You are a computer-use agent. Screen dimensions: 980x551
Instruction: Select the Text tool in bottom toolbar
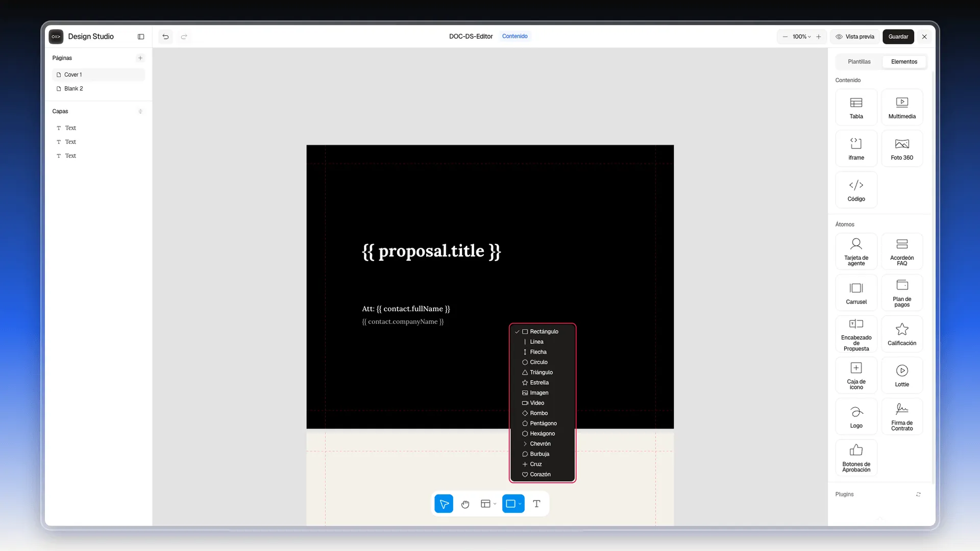536,504
